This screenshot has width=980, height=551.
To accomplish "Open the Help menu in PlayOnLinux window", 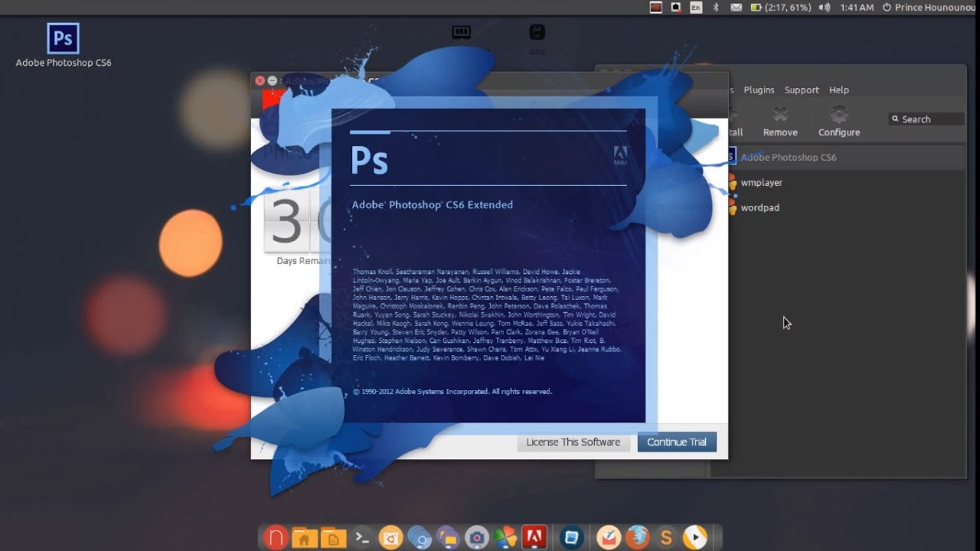I will coord(839,90).
